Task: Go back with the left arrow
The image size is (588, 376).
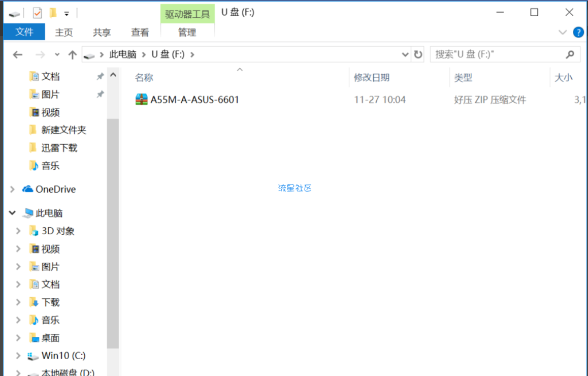Action: point(18,55)
